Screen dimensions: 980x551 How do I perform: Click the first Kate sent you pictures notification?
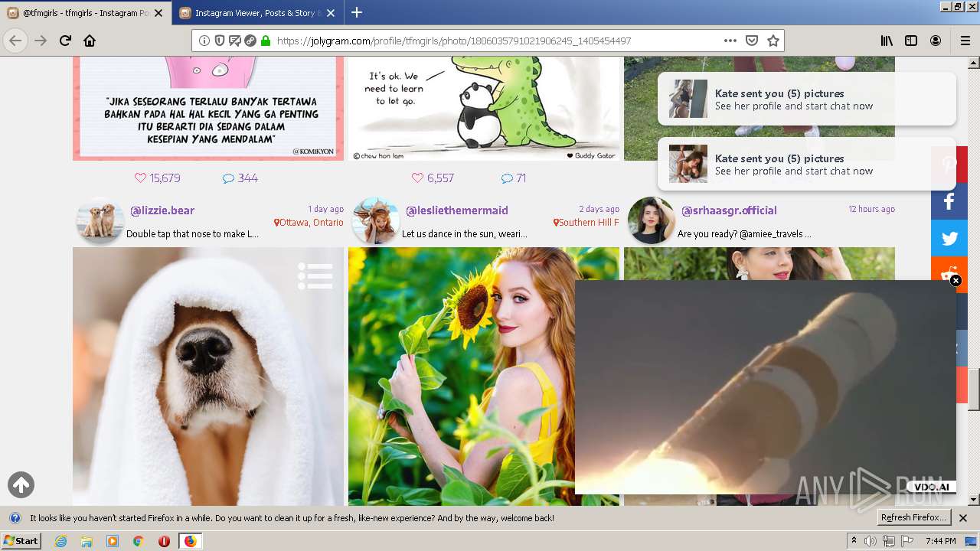(807, 99)
